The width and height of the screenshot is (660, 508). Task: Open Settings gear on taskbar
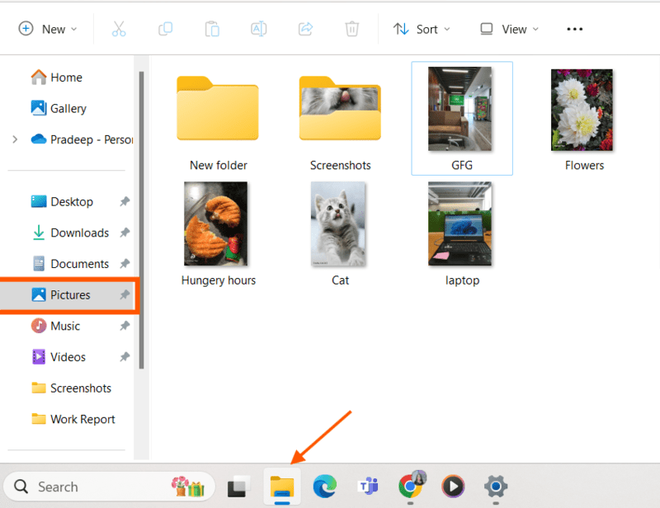(x=496, y=487)
